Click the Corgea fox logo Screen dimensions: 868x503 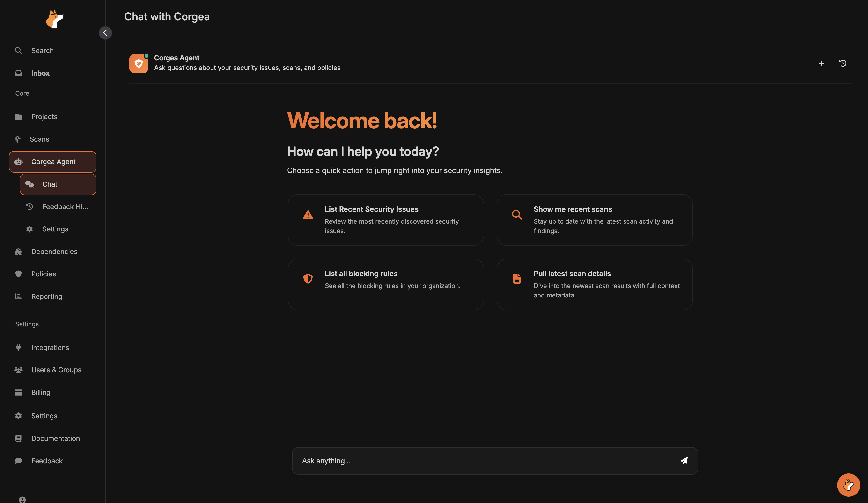54,19
